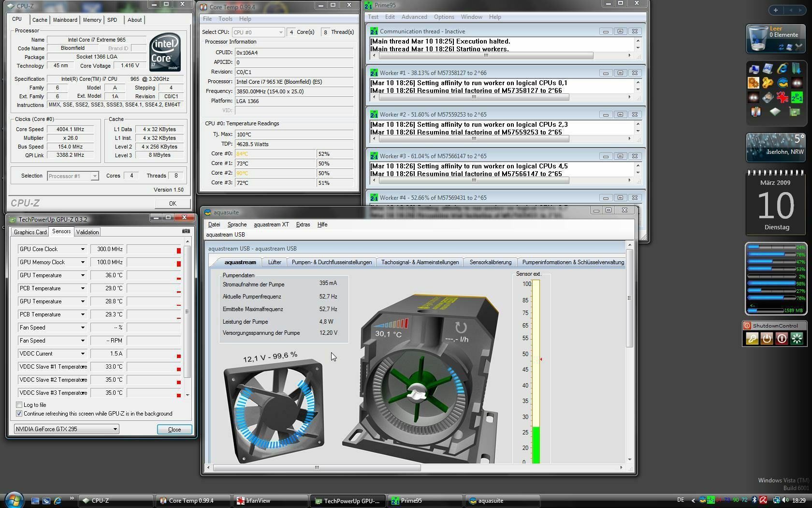Click the key lock icon in ShutdownControl

752,339
